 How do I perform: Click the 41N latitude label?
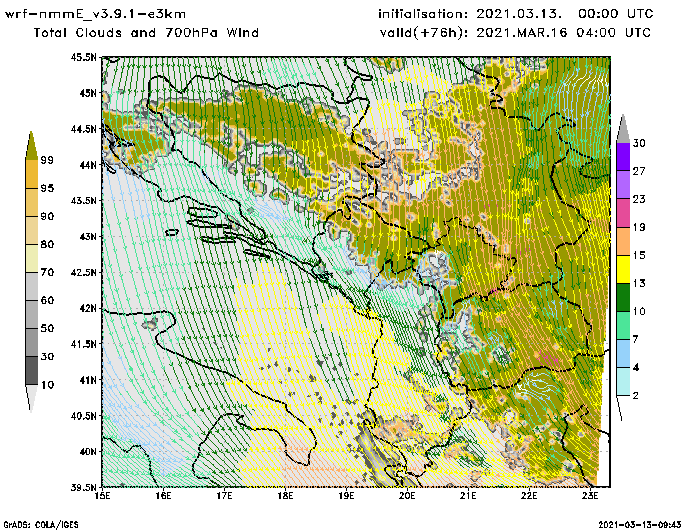tap(88, 380)
